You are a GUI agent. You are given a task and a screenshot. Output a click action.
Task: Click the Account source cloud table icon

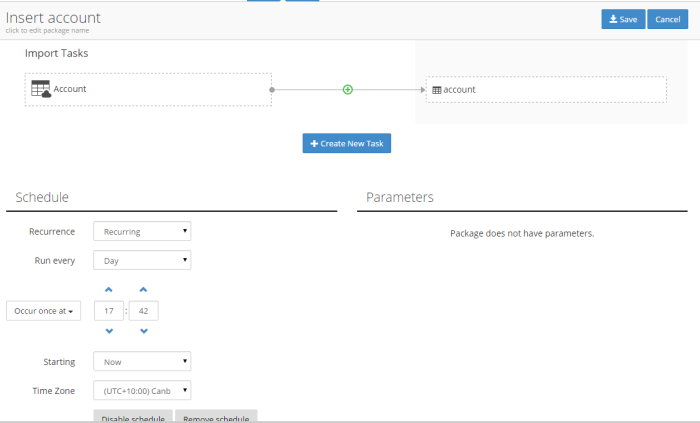coord(41,89)
